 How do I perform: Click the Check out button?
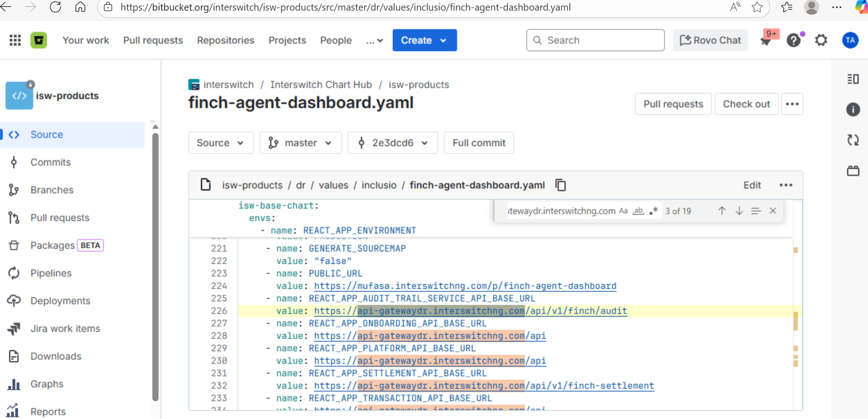click(746, 104)
